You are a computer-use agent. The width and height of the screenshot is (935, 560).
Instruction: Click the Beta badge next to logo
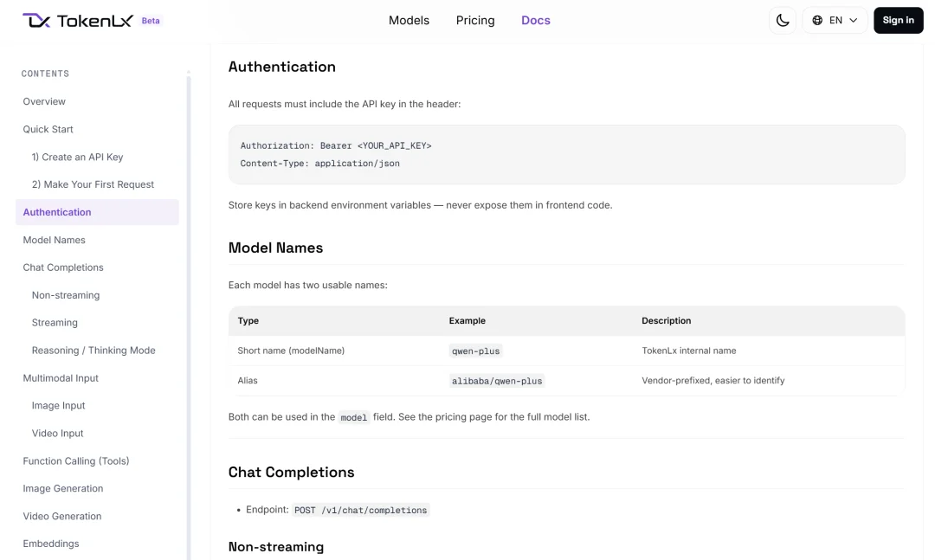151,20
